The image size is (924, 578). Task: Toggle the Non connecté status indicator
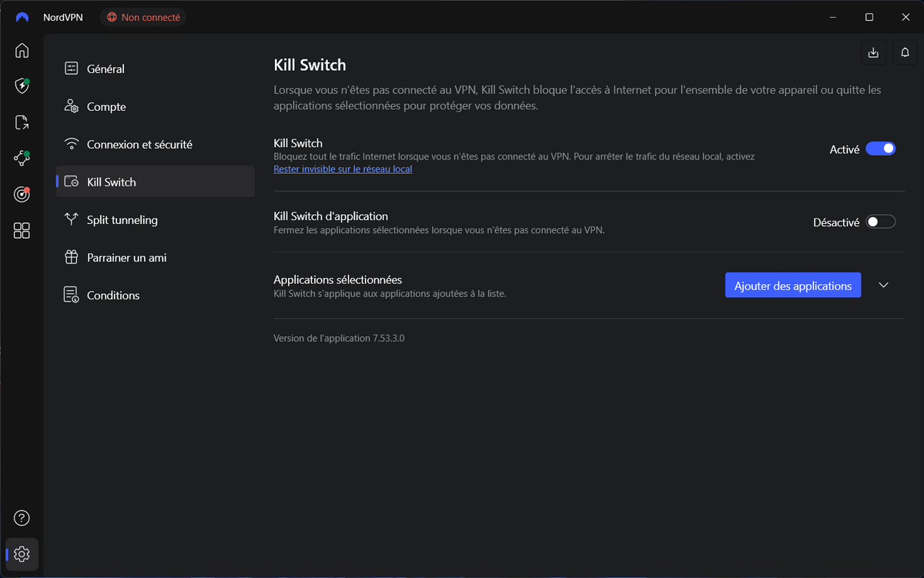click(x=143, y=16)
